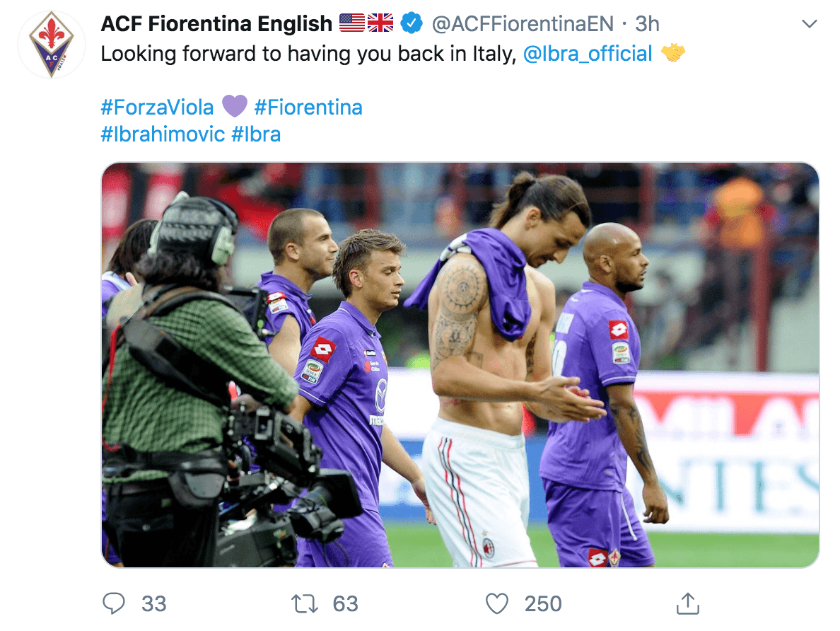Click the purple heart emoji in the tweet

(235, 106)
